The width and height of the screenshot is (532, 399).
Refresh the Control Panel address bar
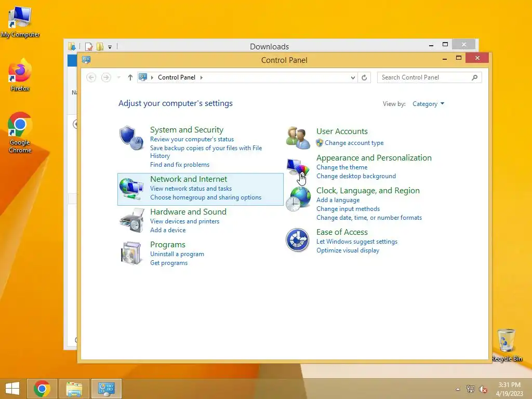click(x=364, y=78)
